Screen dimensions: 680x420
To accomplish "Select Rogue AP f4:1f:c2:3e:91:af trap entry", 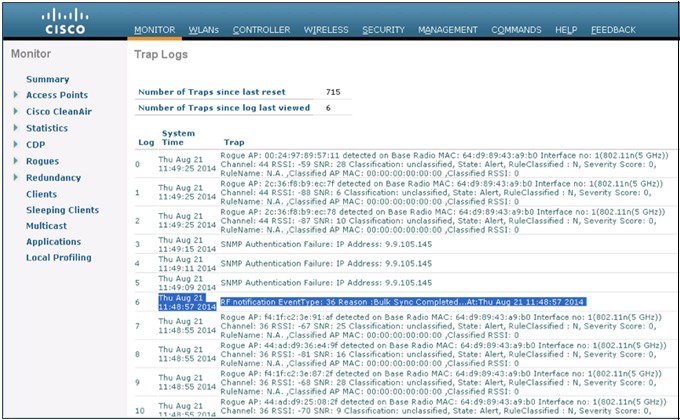I will 441,326.
